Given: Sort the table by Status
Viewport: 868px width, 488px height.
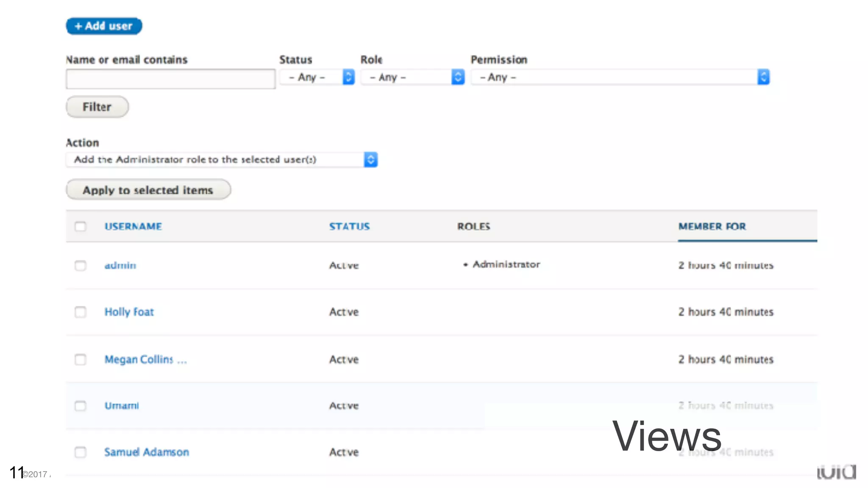Looking at the screenshot, I should (350, 227).
